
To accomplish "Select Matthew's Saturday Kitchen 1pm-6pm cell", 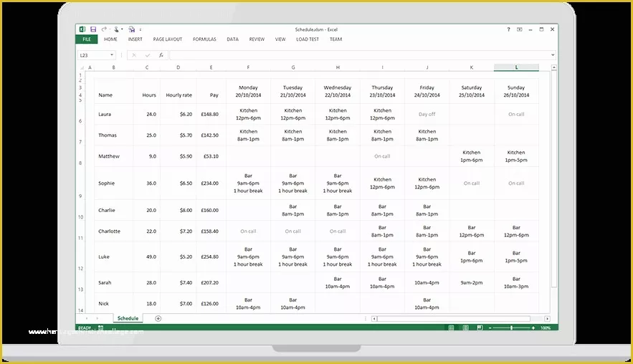I will [472, 156].
